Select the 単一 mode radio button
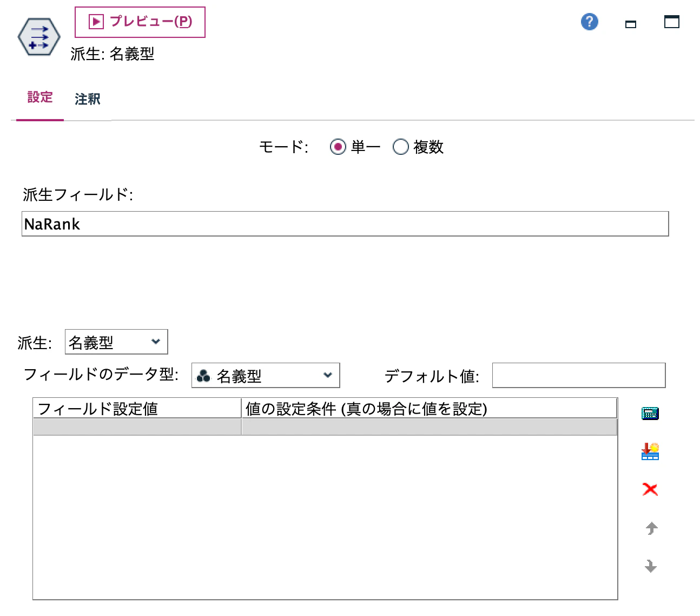 click(x=338, y=147)
